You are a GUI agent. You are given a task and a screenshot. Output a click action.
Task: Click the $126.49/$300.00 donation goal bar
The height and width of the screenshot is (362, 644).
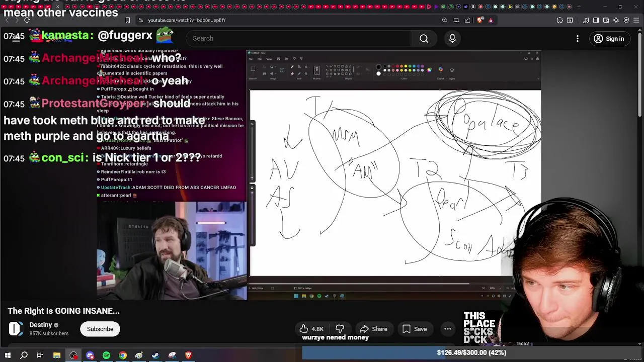point(471,352)
